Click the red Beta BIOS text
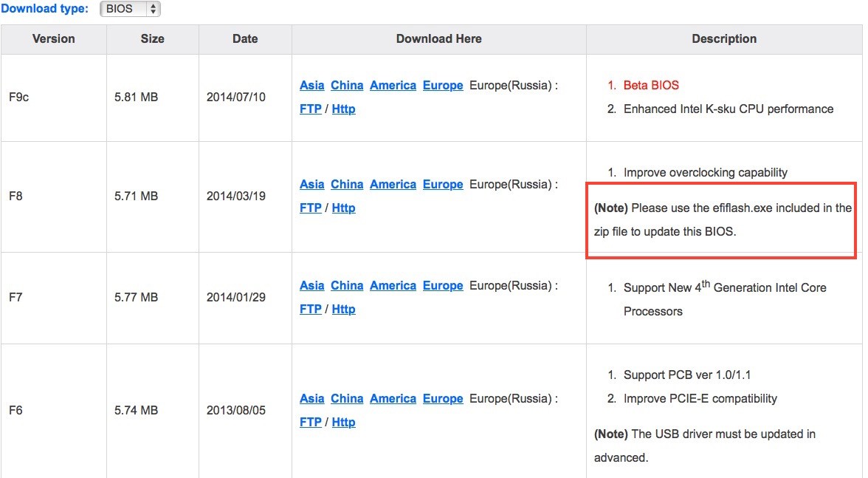This screenshot has width=868, height=478. (x=651, y=86)
